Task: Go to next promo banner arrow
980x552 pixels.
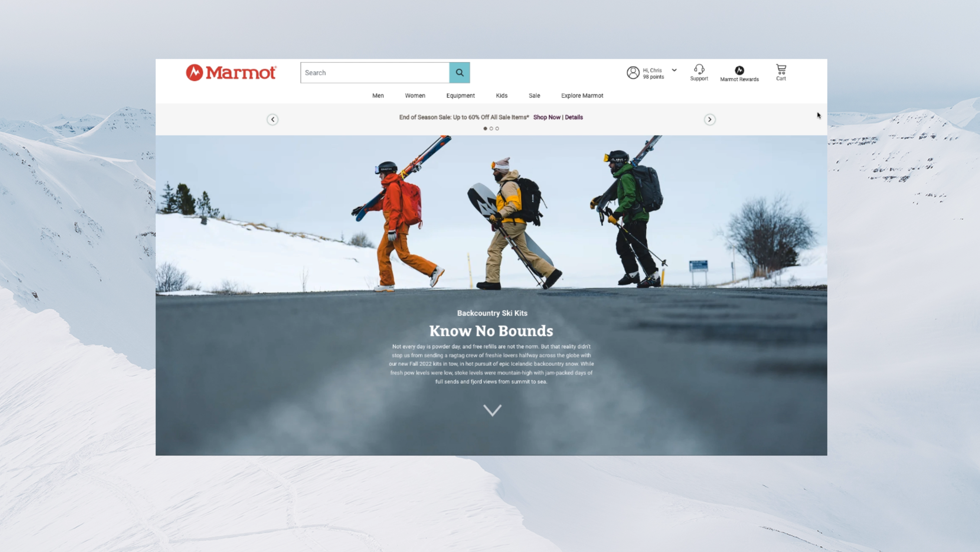Action: (709, 120)
